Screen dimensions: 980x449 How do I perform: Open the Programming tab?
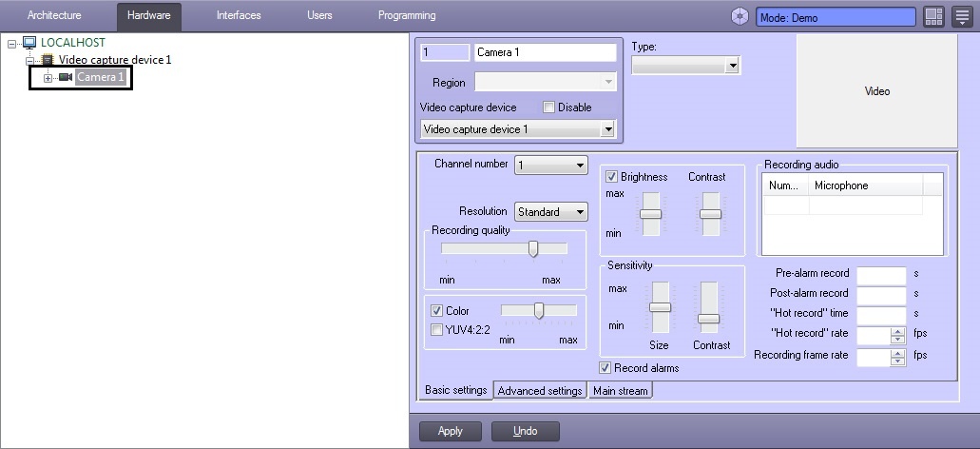[x=407, y=16]
